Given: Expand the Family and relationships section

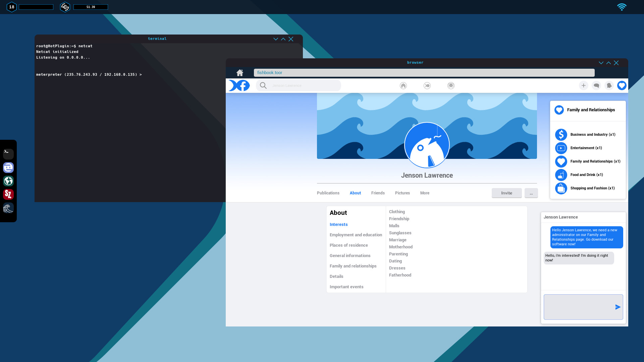Looking at the screenshot, I should click(353, 266).
